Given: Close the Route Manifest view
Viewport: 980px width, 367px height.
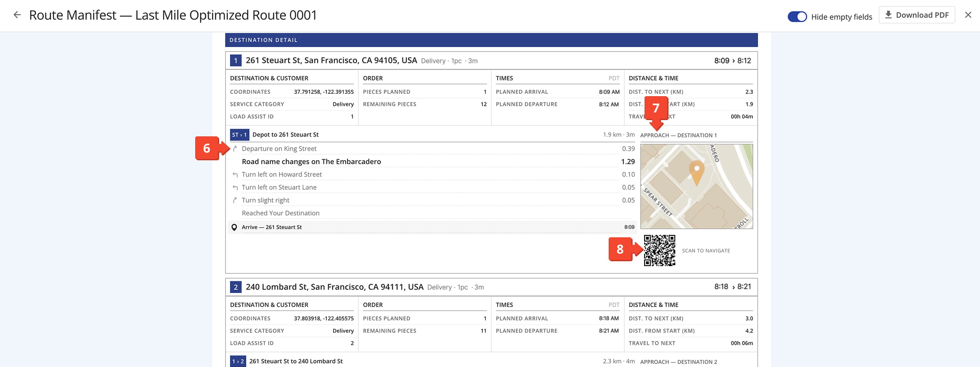Looking at the screenshot, I should tap(968, 15).
